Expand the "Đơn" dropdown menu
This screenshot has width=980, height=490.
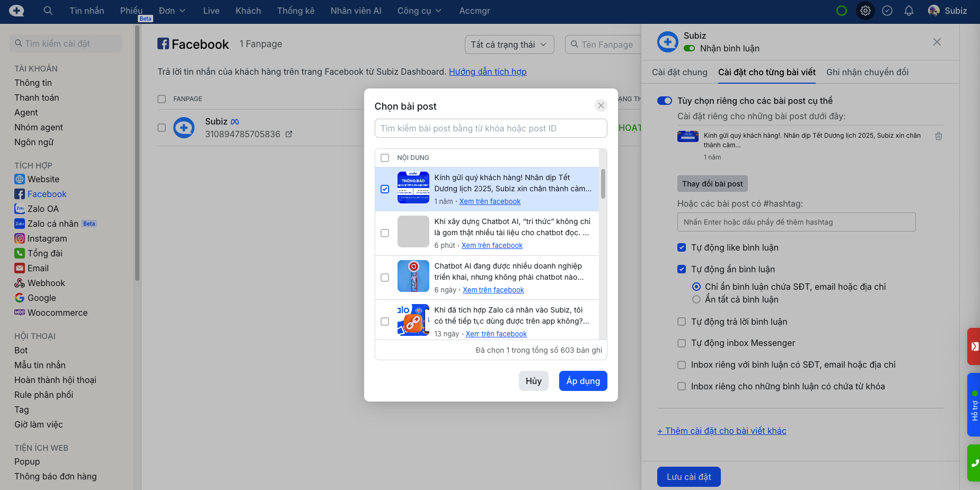[x=172, y=11]
